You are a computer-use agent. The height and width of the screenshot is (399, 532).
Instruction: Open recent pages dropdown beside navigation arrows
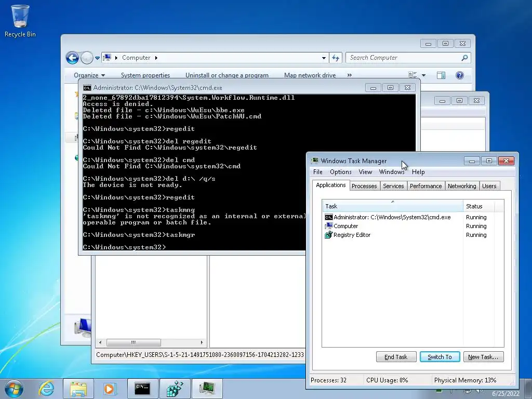pyautogui.click(x=97, y=58)
